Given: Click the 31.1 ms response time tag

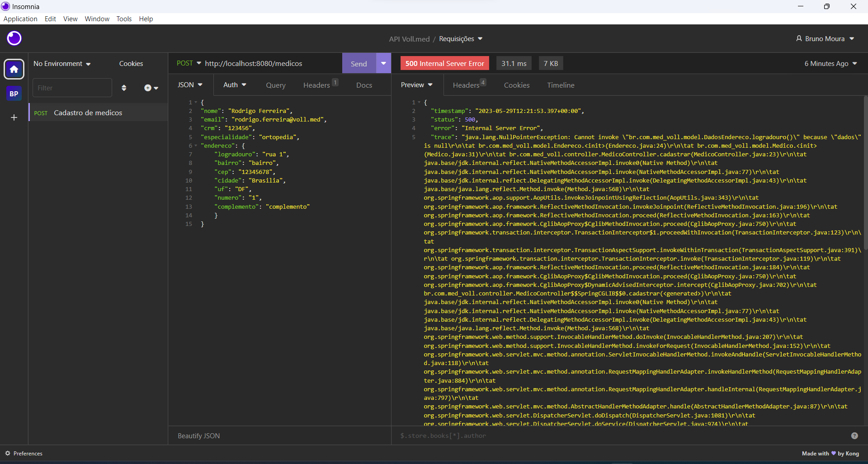Looking at the screenshot, I should [514, 64].
